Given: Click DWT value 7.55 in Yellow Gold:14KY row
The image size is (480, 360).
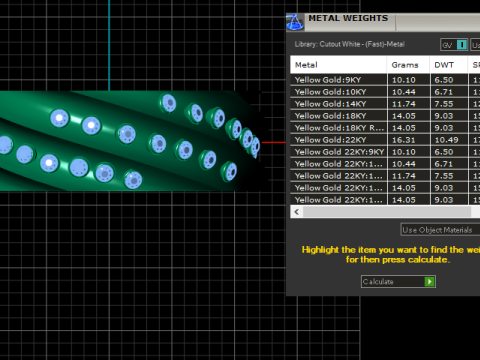Looking at the screenshot, I should coord(444,104).
